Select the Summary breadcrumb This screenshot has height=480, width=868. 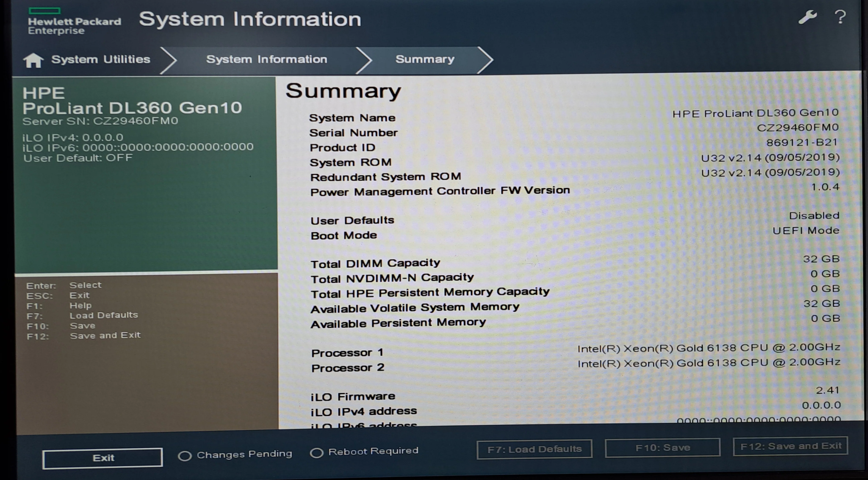425,59
